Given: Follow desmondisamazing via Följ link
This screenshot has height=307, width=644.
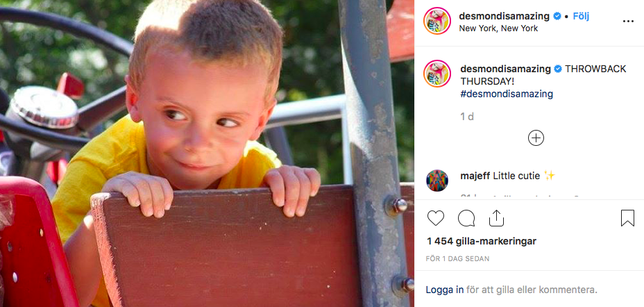Looking at the screenshot, I should pos(581,17).
